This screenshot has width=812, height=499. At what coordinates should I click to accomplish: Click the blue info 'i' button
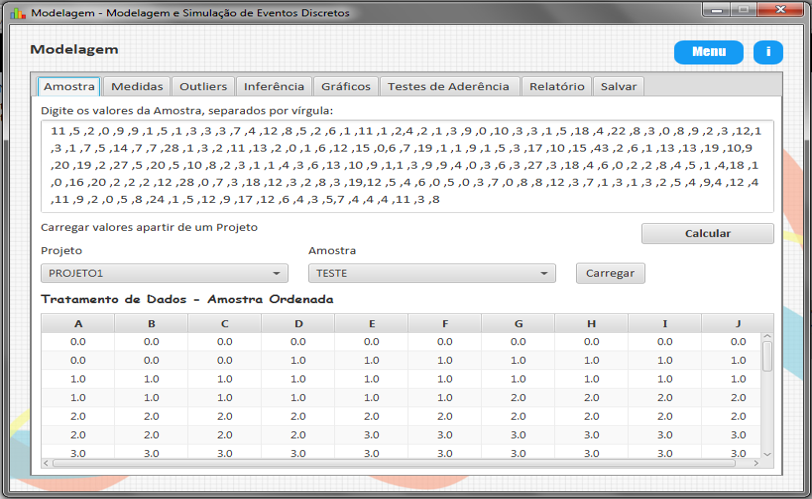767,52
